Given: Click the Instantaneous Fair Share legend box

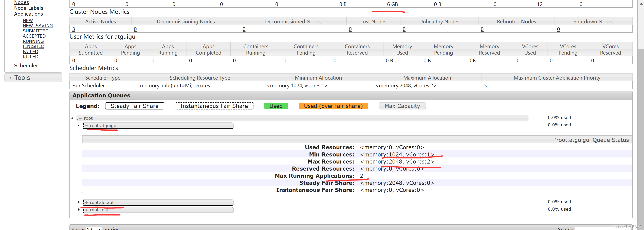Looking at the screenshot, I should (x=214, y=106).
